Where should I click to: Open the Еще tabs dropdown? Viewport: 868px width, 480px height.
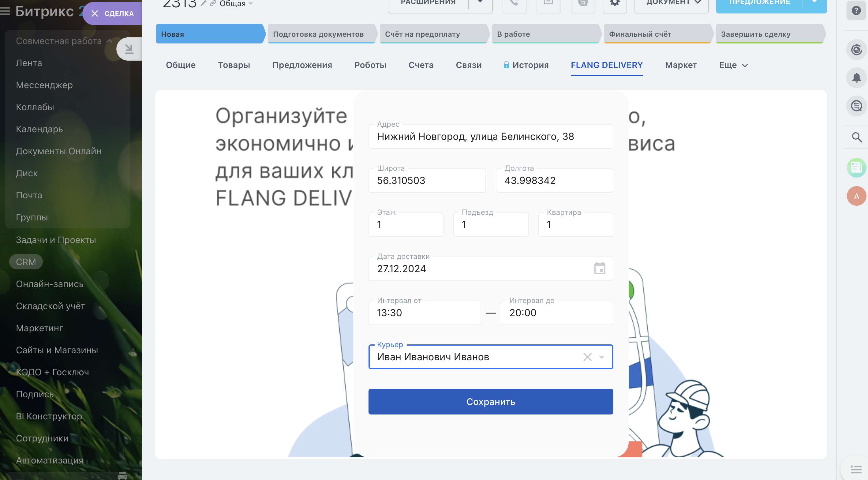pos(733,65)
